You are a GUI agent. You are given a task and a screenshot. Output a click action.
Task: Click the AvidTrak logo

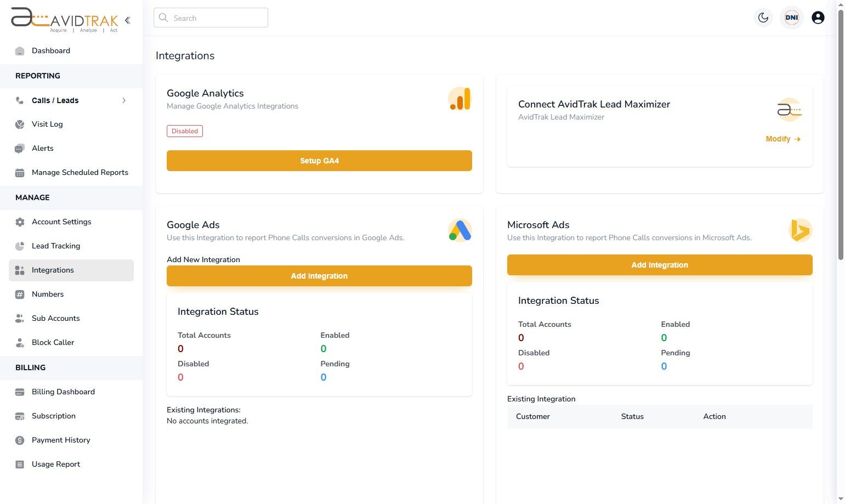coord(65,20)
